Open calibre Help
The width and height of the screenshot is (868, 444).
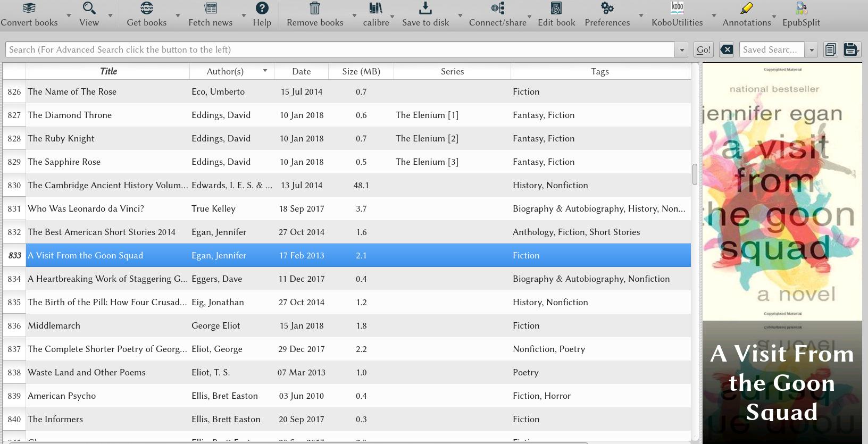262,14
